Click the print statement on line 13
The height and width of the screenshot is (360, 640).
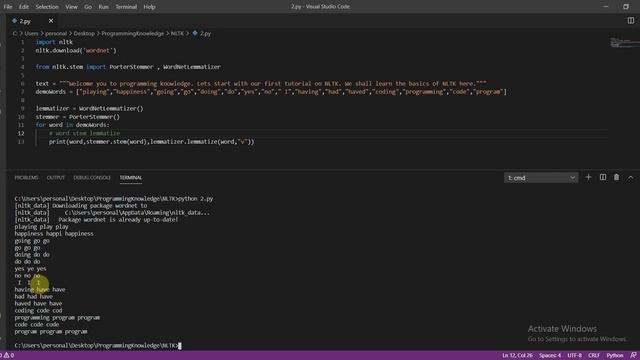[x=151, y=142]
